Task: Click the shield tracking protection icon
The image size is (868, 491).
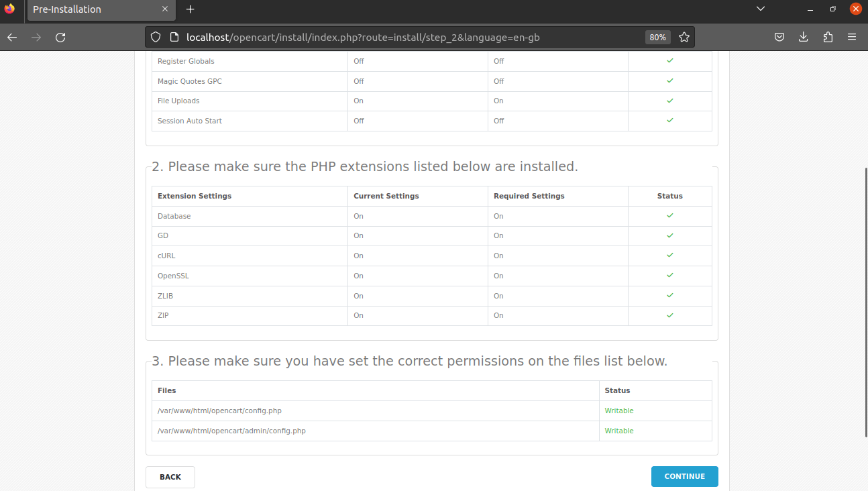Action: click(156, 38)
